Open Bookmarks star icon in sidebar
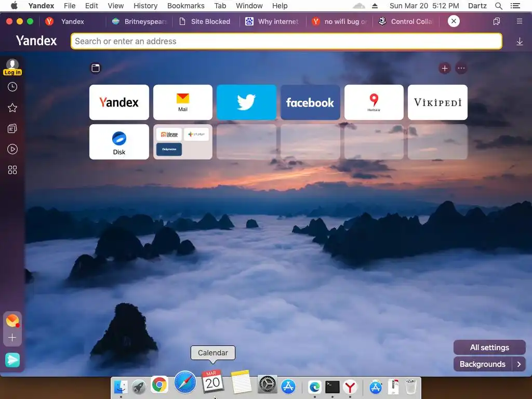532x399 pixels. [12, 108]
